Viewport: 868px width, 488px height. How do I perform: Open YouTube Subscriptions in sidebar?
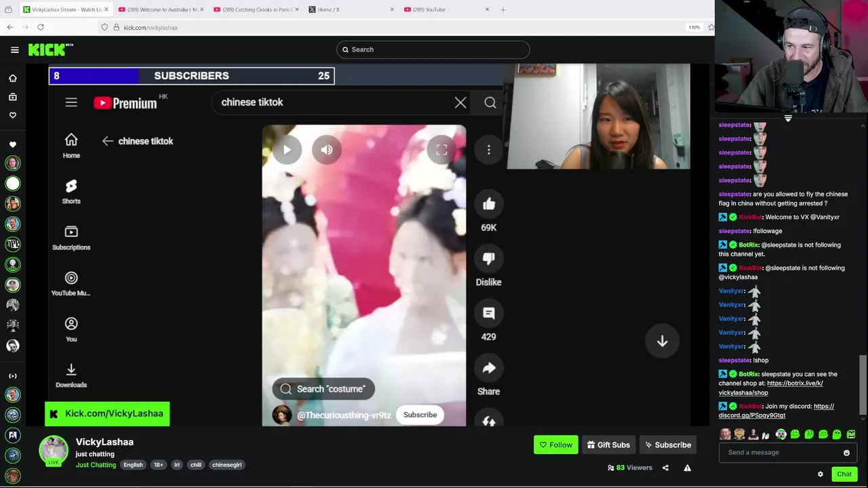point(71,238)
